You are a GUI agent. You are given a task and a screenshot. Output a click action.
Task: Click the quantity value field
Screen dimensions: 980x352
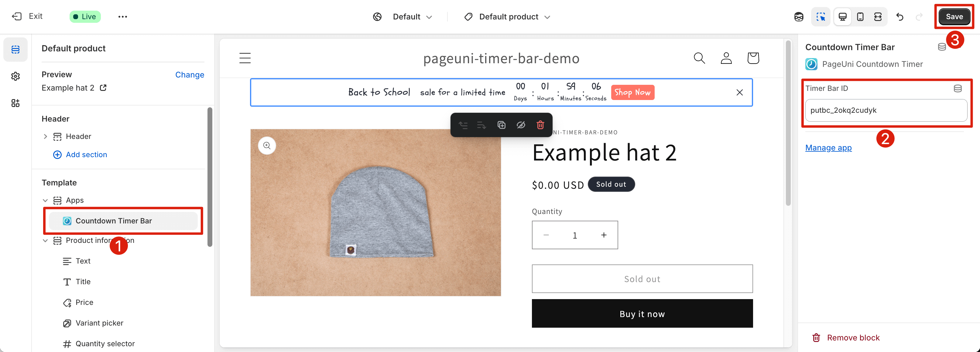575,235
